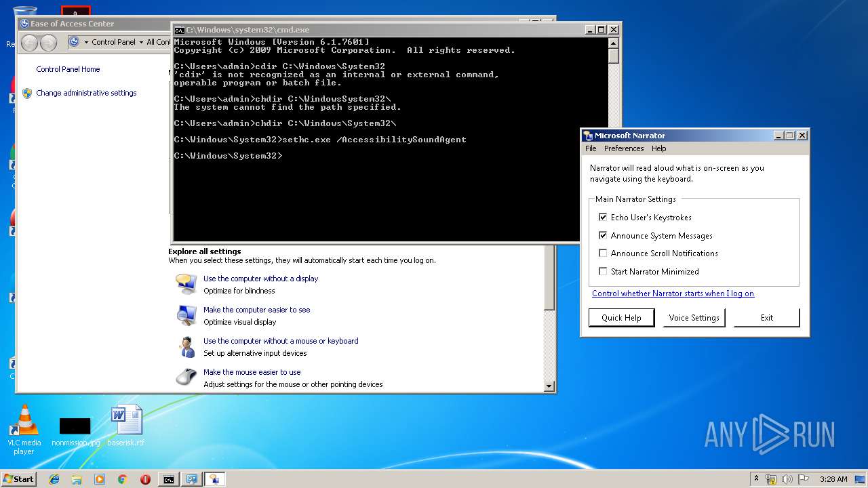
Task: Click the cmd window scroll up arrow
Action: (x=614, y=42)
